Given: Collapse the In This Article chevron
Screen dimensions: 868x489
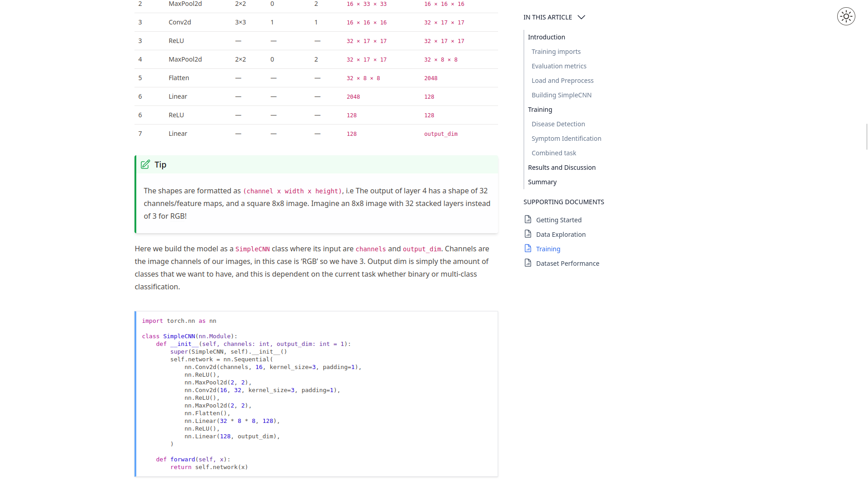Looking at the screenshot, I should click(x=581, y=17).
